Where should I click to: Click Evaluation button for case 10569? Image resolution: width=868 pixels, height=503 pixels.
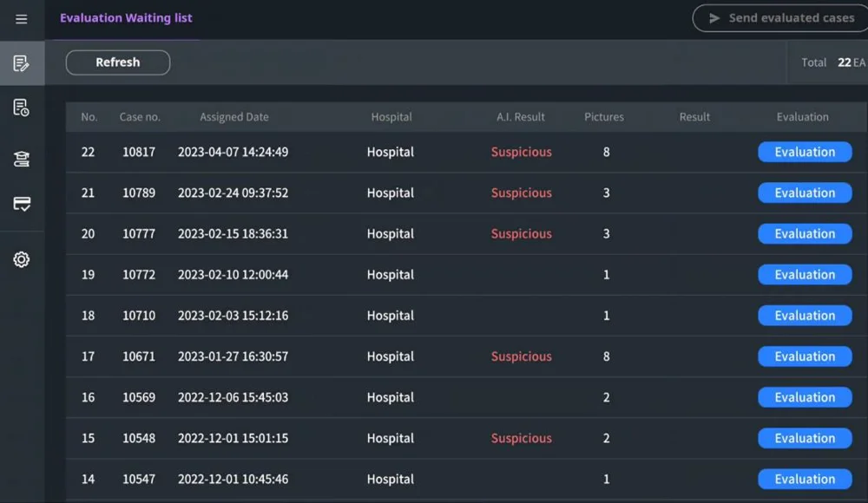pyautogui.click(x=805, y=397)
